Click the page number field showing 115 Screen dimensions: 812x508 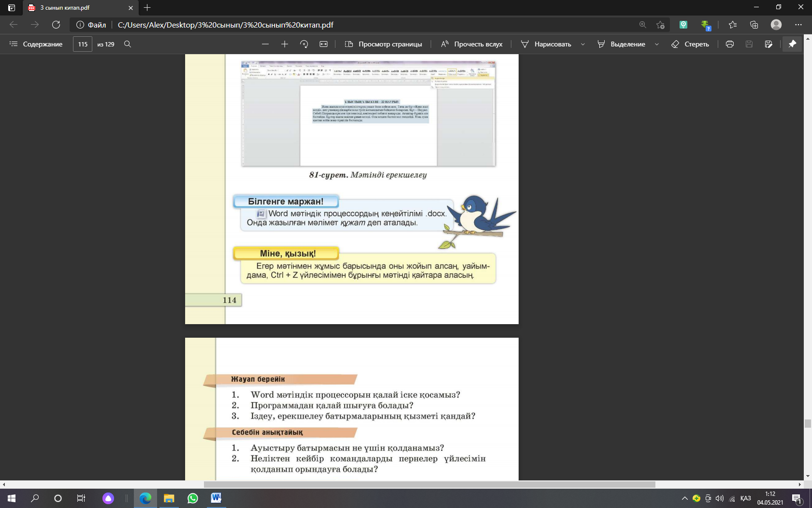pyautogui.click(x=83, y=44)
